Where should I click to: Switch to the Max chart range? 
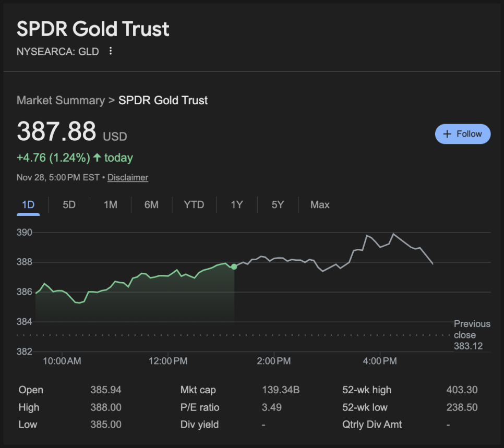(x=320, y=205)
